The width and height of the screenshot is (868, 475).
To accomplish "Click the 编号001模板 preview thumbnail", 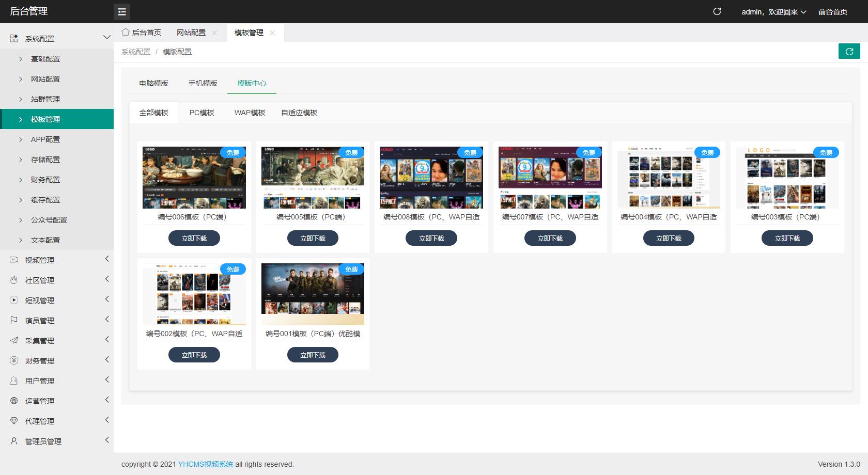I will pos(313,294).
